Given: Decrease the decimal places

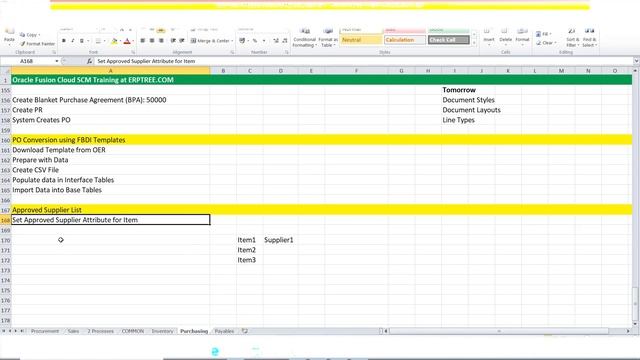Looking at the screenshot, I should (x=284, y=41).
